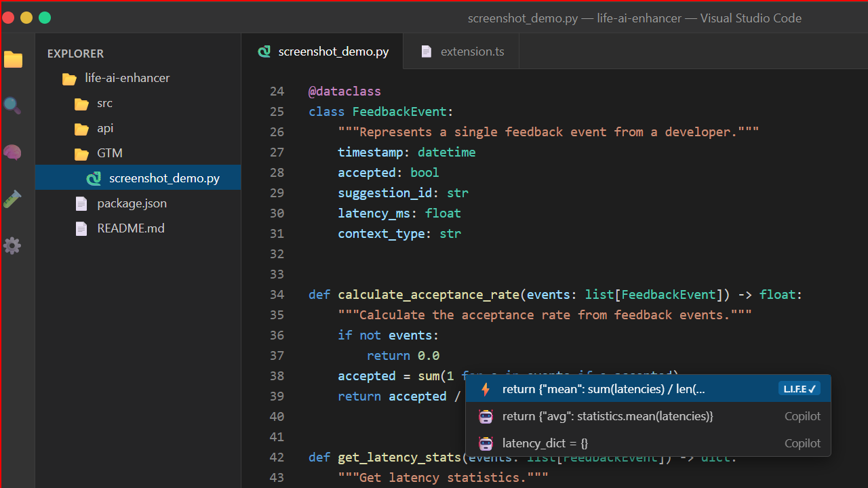Click the yellow minimize window button
Image resolution: width=868 pixels, height=488 pixels.
[26, 18]
